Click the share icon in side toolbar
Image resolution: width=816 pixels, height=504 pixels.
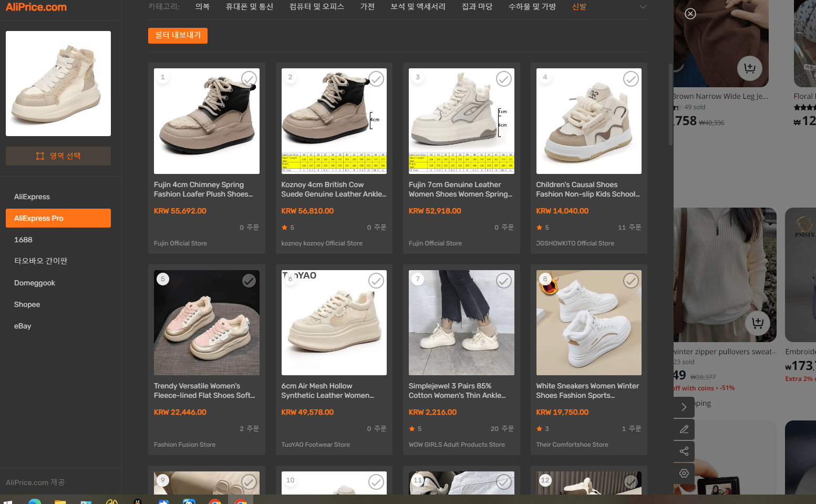[684, 451]
